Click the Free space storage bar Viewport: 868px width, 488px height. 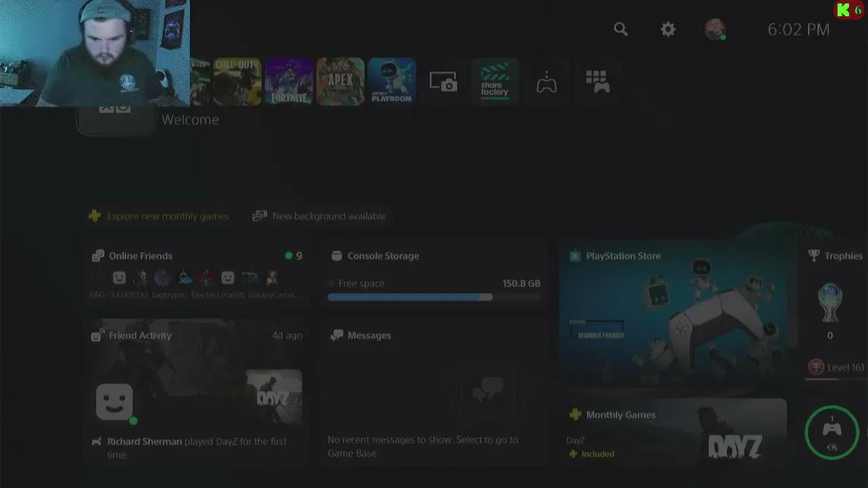click(x=434, y=297)
